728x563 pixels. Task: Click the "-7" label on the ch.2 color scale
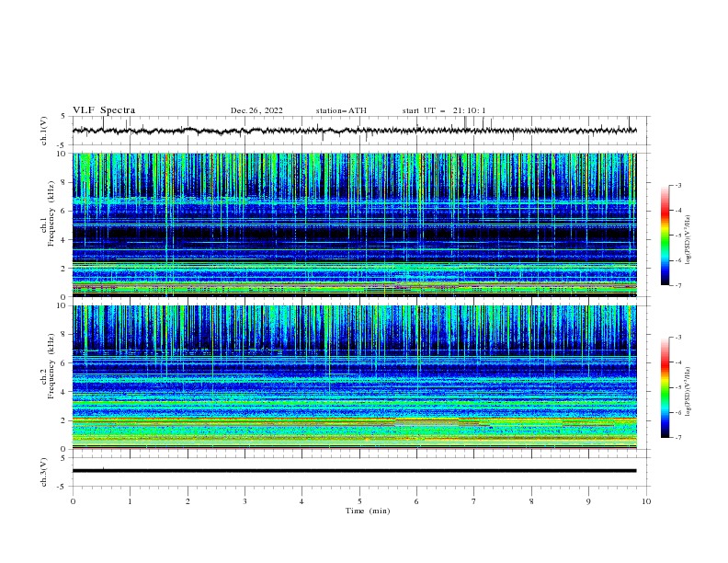pyautogui.click(x=678, y=438)
